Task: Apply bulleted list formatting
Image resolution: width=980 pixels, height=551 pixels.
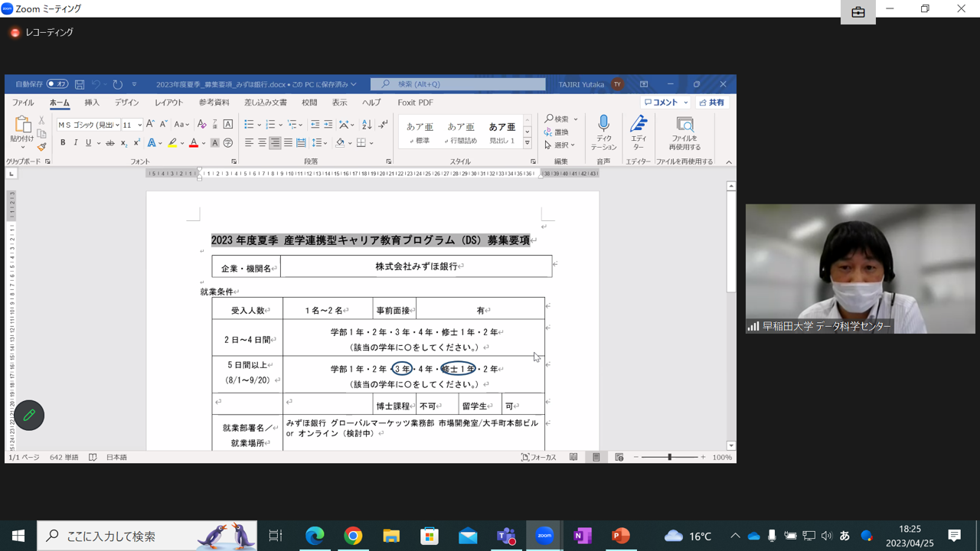Action: 249,124
